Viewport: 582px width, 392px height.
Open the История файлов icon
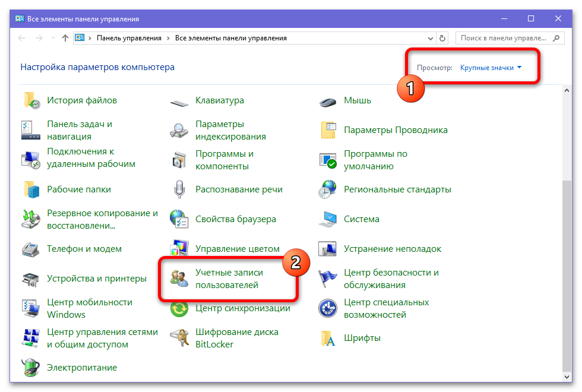(x=31, y=100)
